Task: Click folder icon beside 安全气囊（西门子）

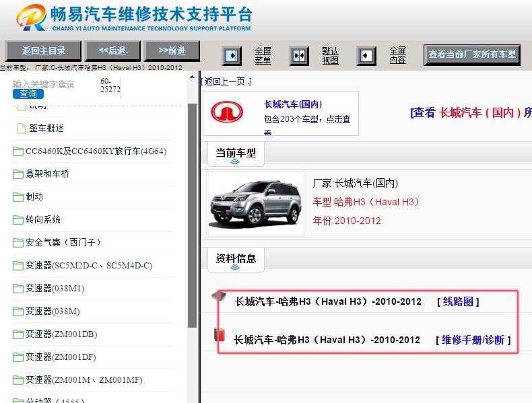Action: [x=18, y=243]
